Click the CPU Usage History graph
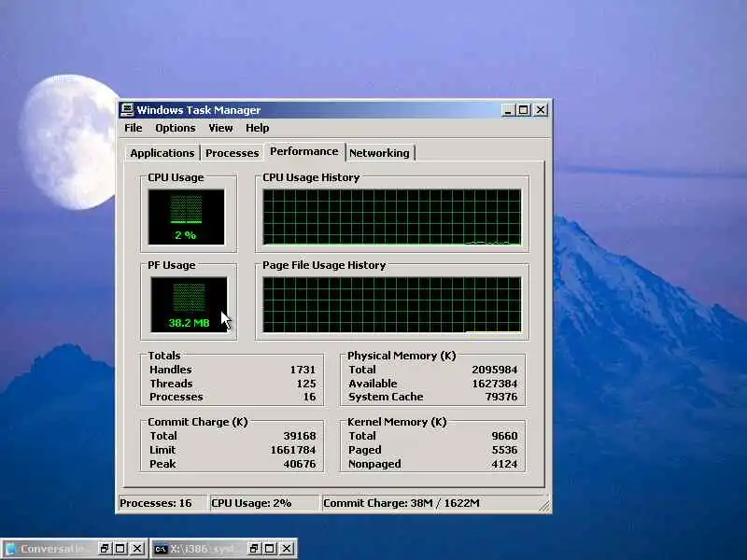The width and height of the screenshot is (747, 560). [392, 217]
